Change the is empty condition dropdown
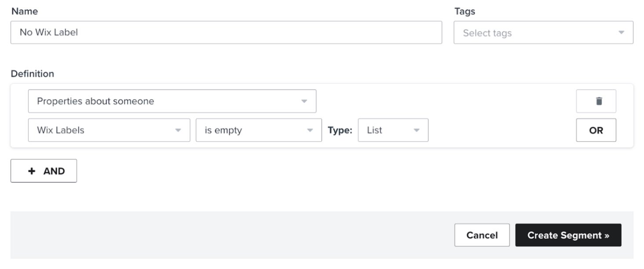The image size is (644, 269). coord(258,130)
